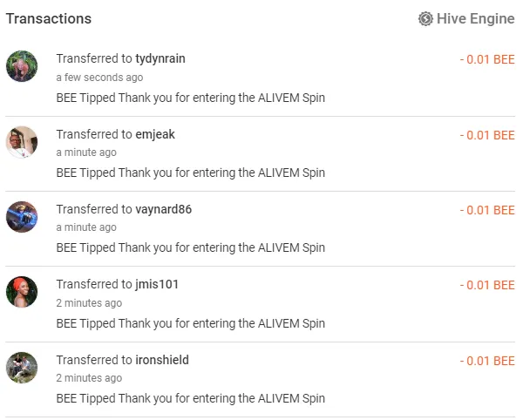Click the jmis101 username link
Image resolution: width=523 pixels, height=420 pixels.
click(x=157, y=284)
